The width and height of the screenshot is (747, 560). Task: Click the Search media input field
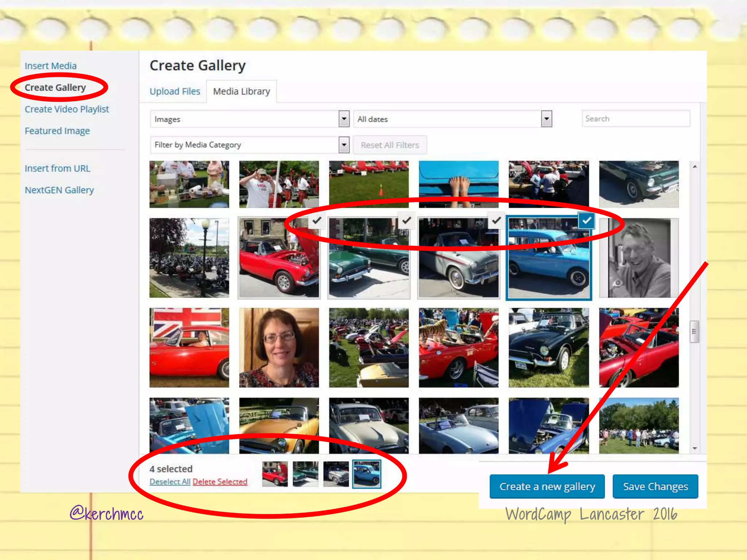(x=635, y=119)
